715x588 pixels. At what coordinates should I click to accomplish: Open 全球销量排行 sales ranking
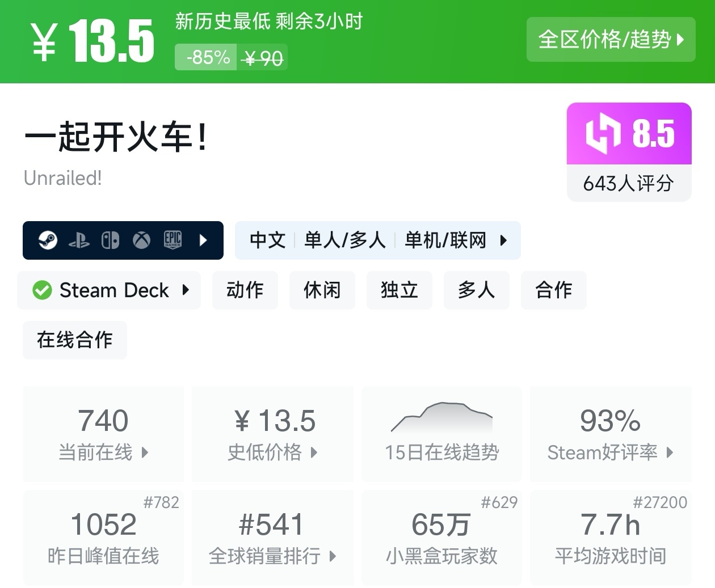[272, 538]
